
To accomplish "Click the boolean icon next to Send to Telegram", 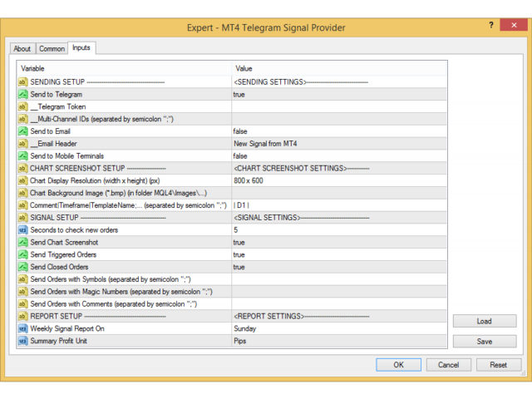I will (x=22, y=94).
